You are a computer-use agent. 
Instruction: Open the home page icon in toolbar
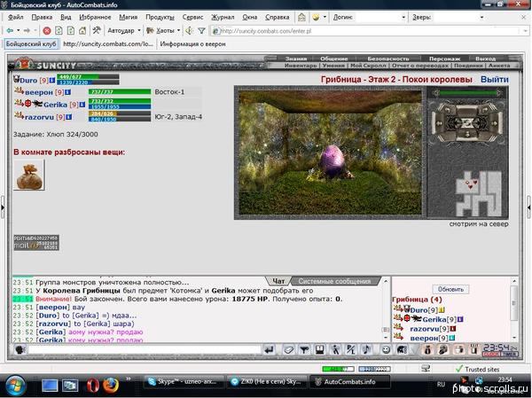[82, 31]
